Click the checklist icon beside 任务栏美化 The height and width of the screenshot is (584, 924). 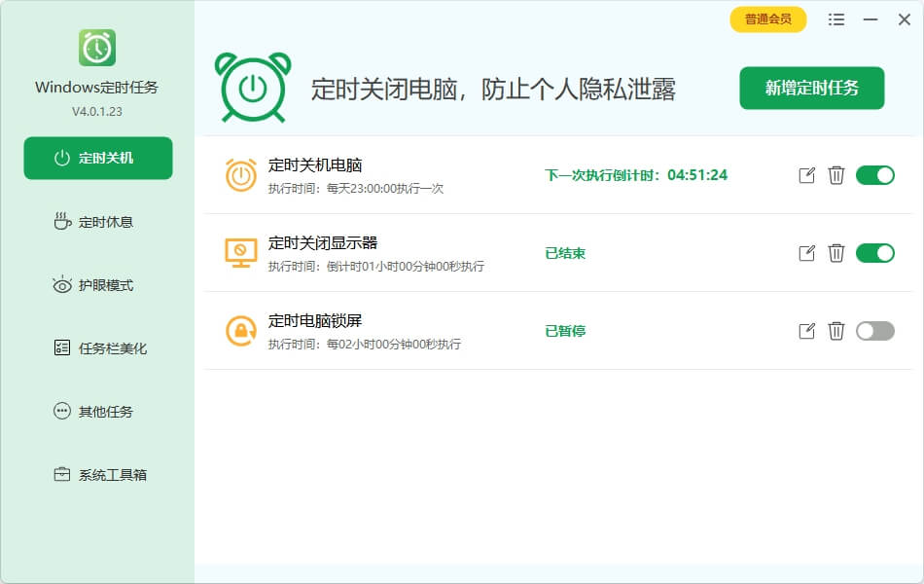[x=62, y=348]
